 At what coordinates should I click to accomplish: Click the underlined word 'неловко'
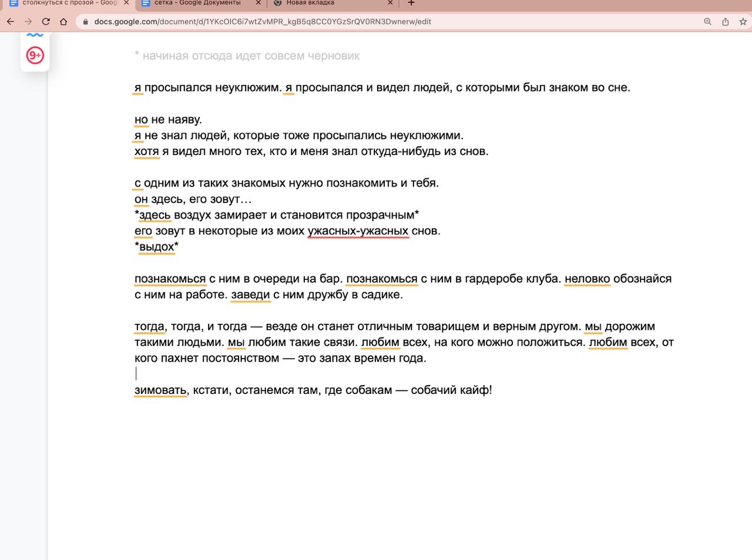coord(587,279)
